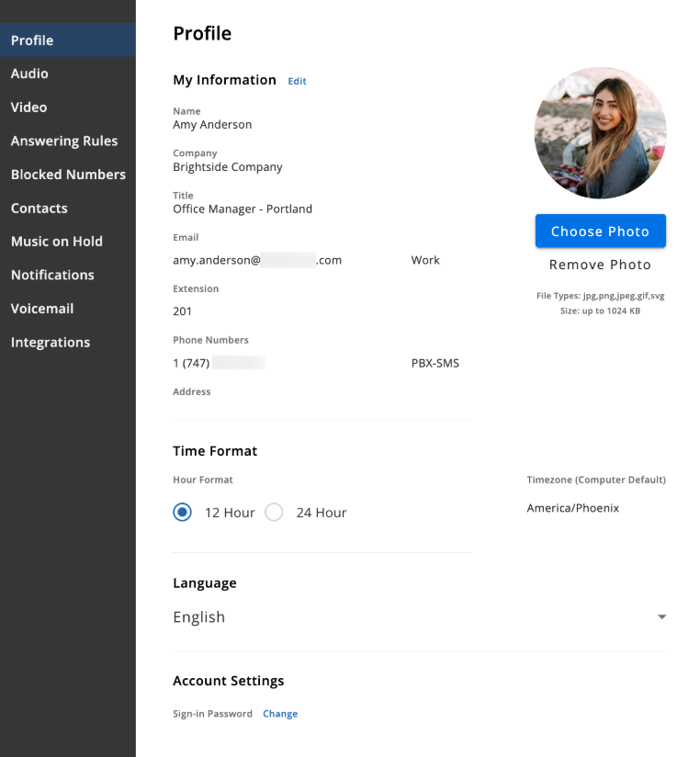The height and width of the screenshot is (757, 700).
Task: Click Amy Anderson's profile photo
Action: click(x=600, y=133)
